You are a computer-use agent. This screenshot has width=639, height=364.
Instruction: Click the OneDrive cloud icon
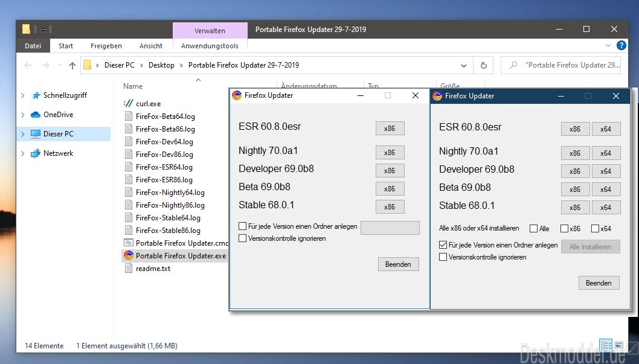coord(36,115)
